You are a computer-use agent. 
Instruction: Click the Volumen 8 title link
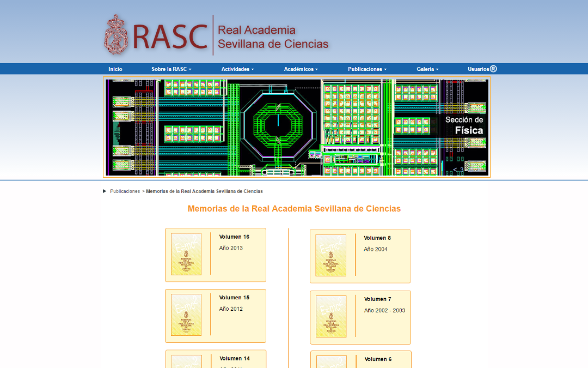click(x=377, y=238)
